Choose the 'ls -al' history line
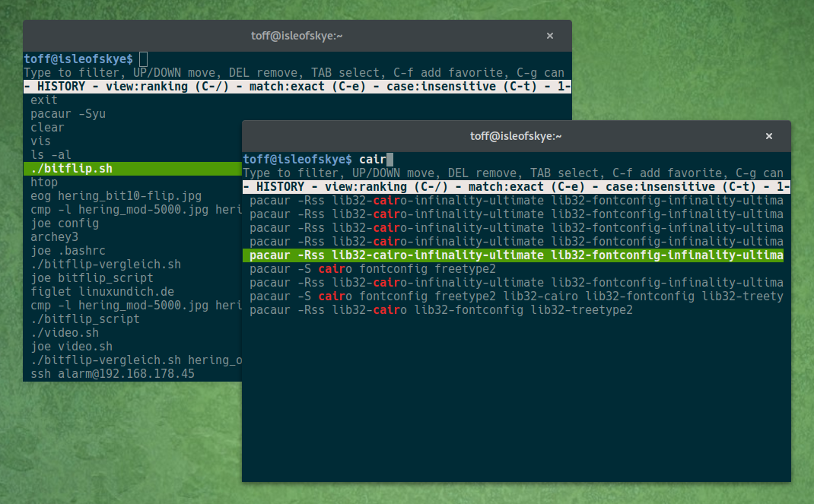Image resolution: width=814 pixels, height=504 pixels. coord(51,155)
